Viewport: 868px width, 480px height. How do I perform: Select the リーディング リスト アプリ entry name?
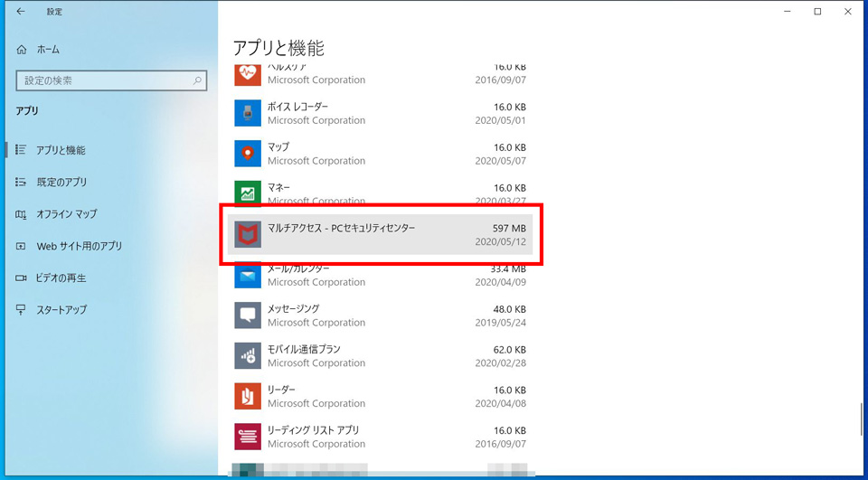(314, 430)
